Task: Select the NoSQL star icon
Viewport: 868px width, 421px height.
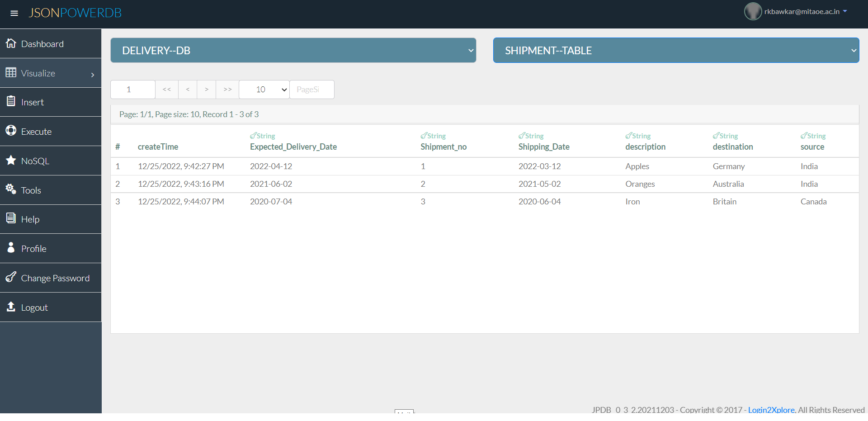Action: click(11, 160)
